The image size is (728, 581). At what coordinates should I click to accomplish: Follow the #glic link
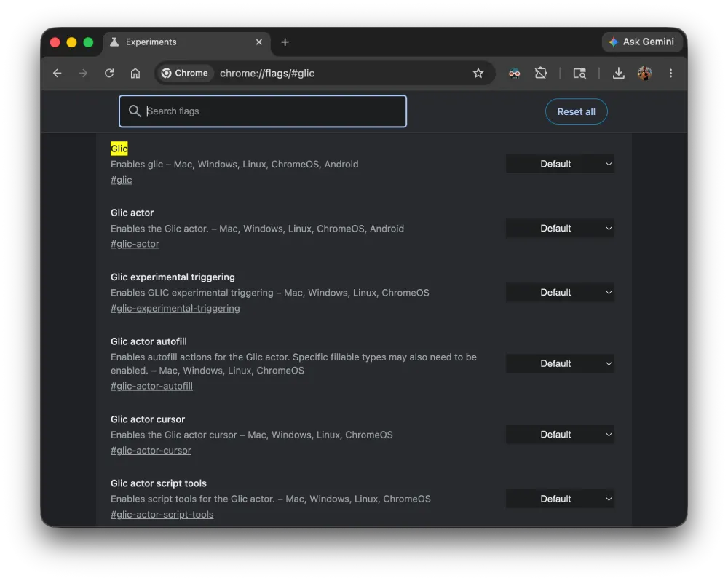tap(121, 180)
